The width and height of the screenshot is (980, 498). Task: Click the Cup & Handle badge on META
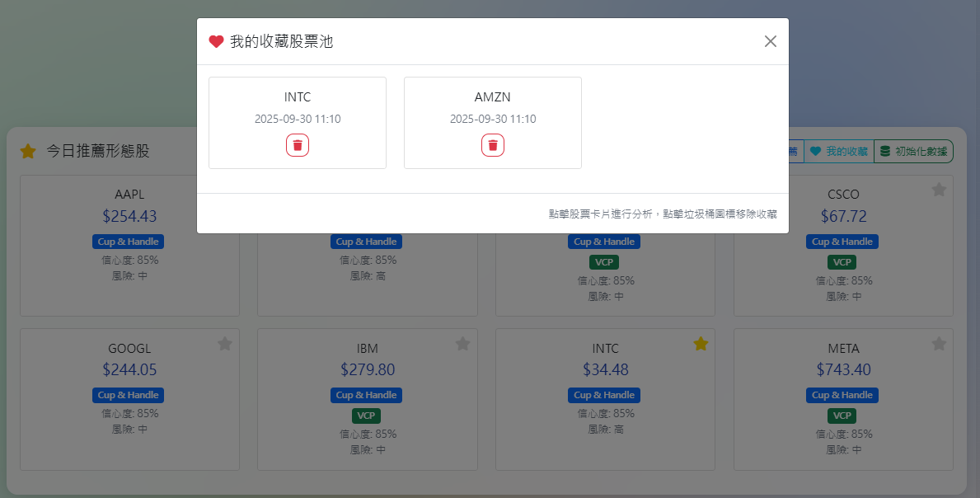pos(842,395)
